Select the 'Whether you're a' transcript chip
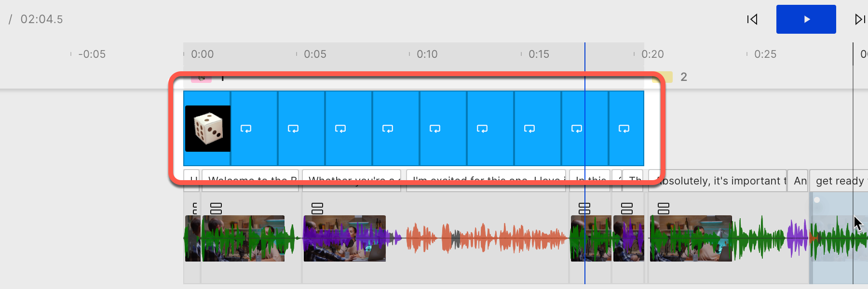This screenshot has width=868, height=289. [x=352, y=181]
